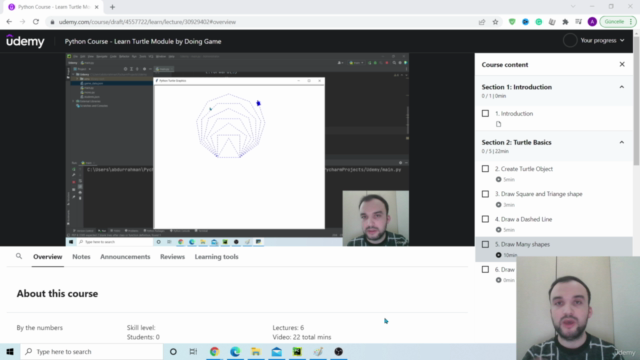Open lecture 5. Draw Many shapes
The image size is (640, 360).
click(x=522, y=244)
